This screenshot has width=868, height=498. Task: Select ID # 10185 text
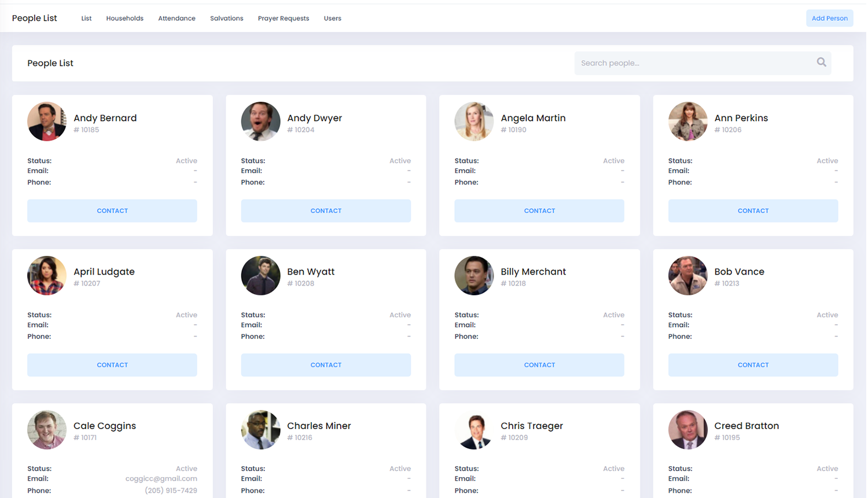[x=86, y=130]
